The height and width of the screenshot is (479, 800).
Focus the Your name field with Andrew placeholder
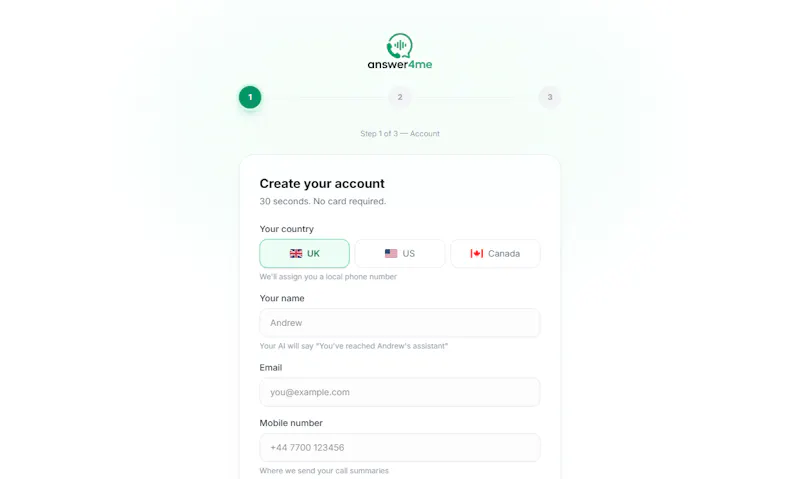(x=399, y=323)
